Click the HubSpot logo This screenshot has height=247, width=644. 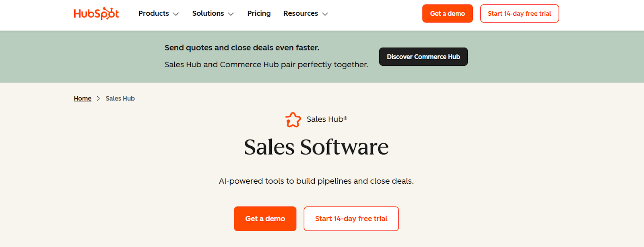click(96, 13)
